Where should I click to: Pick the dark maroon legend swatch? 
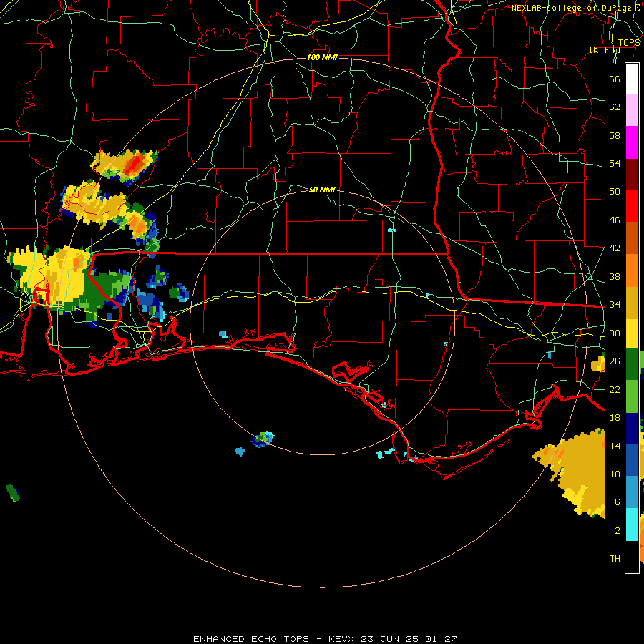pos(632,175)
